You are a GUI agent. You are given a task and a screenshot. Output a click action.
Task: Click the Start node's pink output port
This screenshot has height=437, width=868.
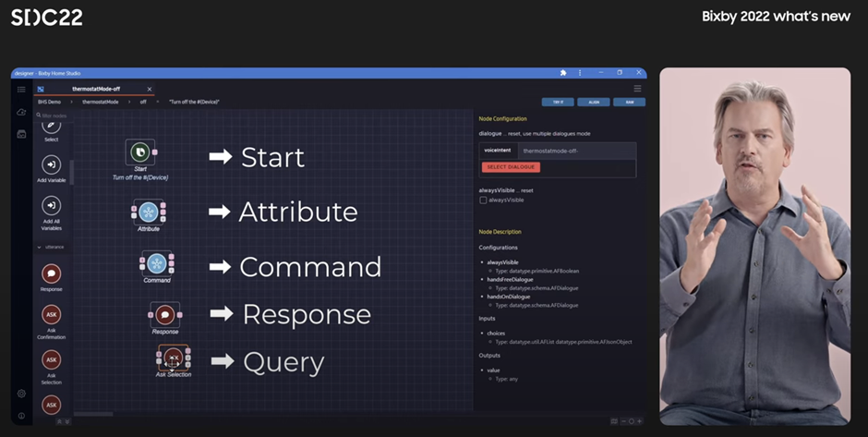click(x=155, y=152)
